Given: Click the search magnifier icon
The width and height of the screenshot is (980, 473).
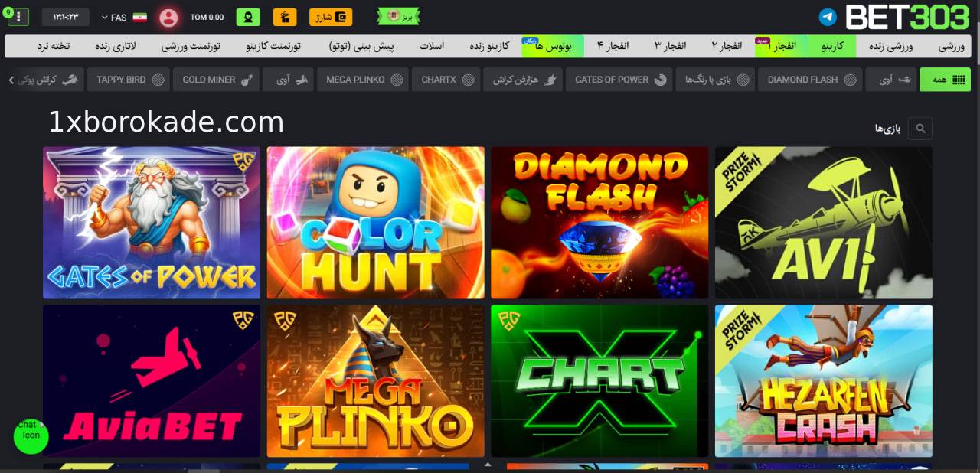Looking at the screenshot, I should [920, 128].
